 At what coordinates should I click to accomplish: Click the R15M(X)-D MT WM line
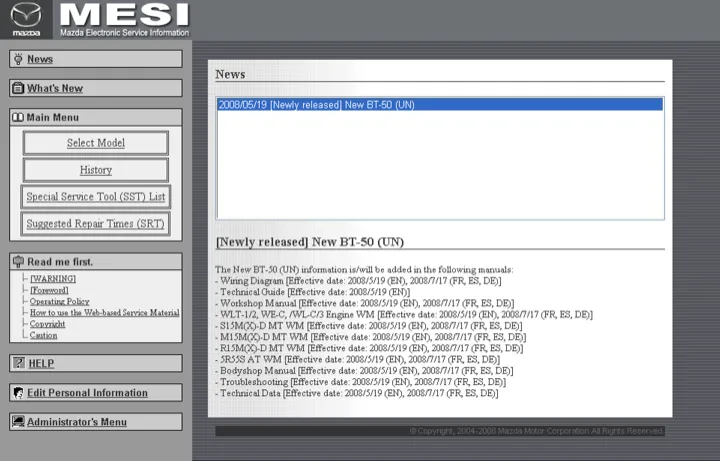(369, 348)
